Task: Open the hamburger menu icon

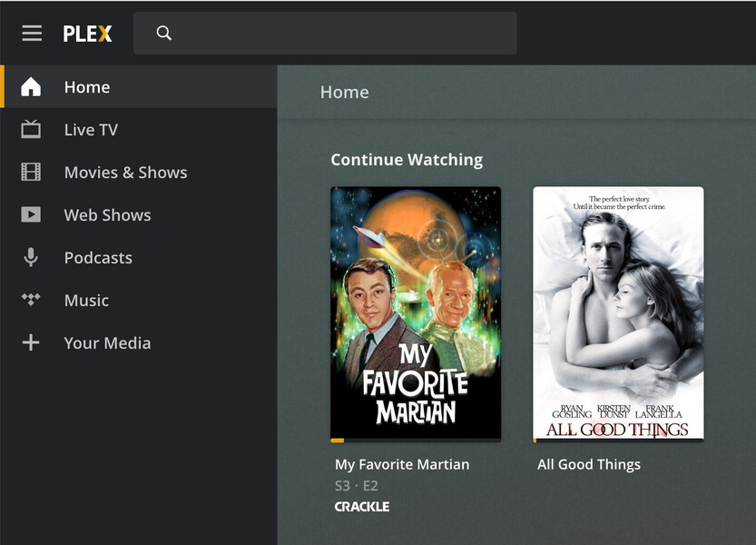Action: tap(32, 34)
